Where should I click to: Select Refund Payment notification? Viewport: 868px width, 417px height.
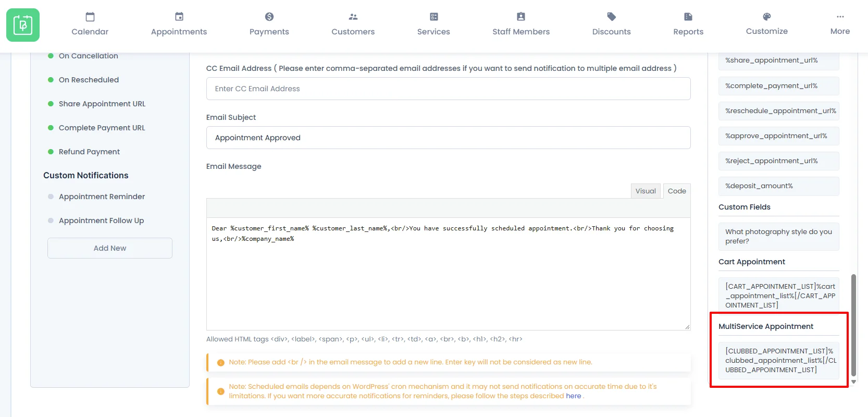click(89, 152)
